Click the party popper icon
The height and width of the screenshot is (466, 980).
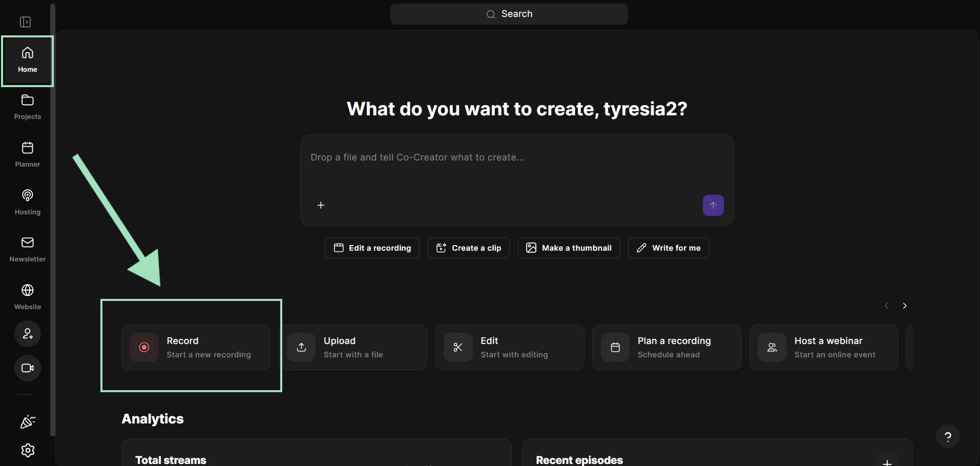click(x=28, y=422)
